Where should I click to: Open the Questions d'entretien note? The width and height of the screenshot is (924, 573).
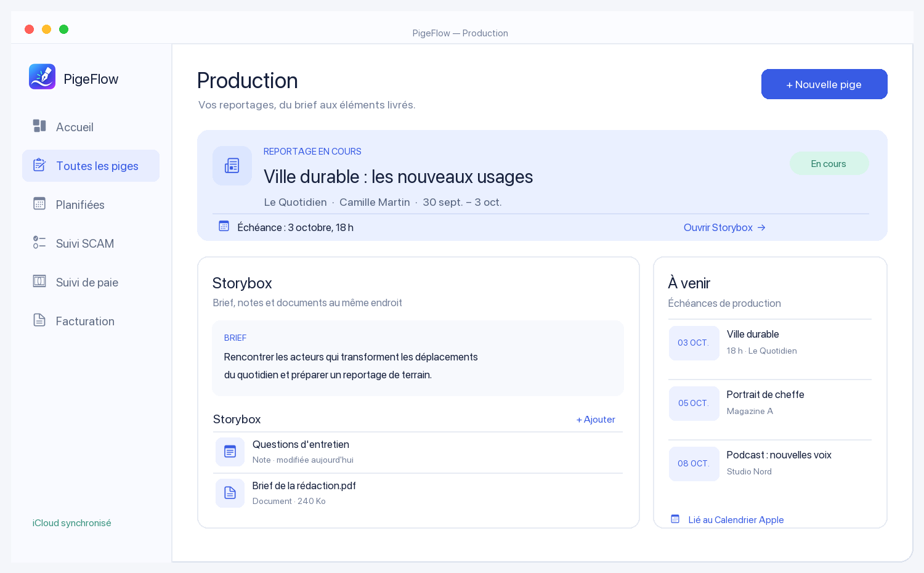point(418,452)
